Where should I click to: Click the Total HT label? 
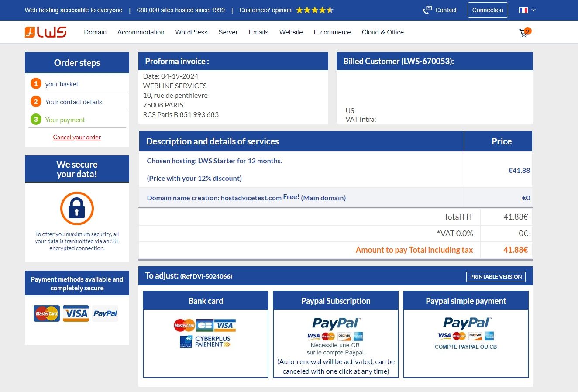pos(458,217)
